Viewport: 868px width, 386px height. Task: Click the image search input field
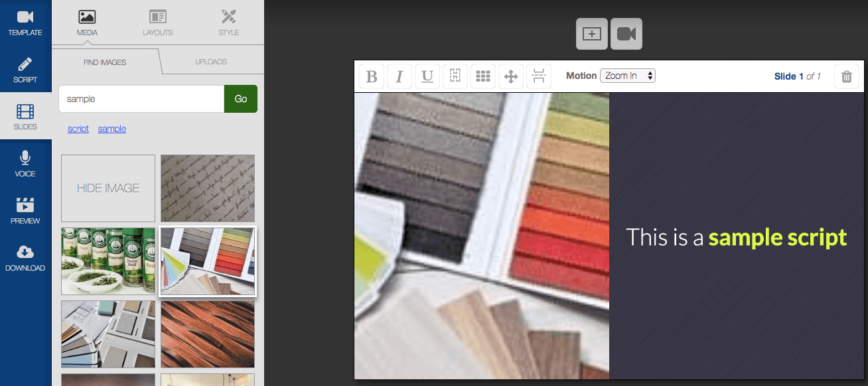(x=141, y=99)
